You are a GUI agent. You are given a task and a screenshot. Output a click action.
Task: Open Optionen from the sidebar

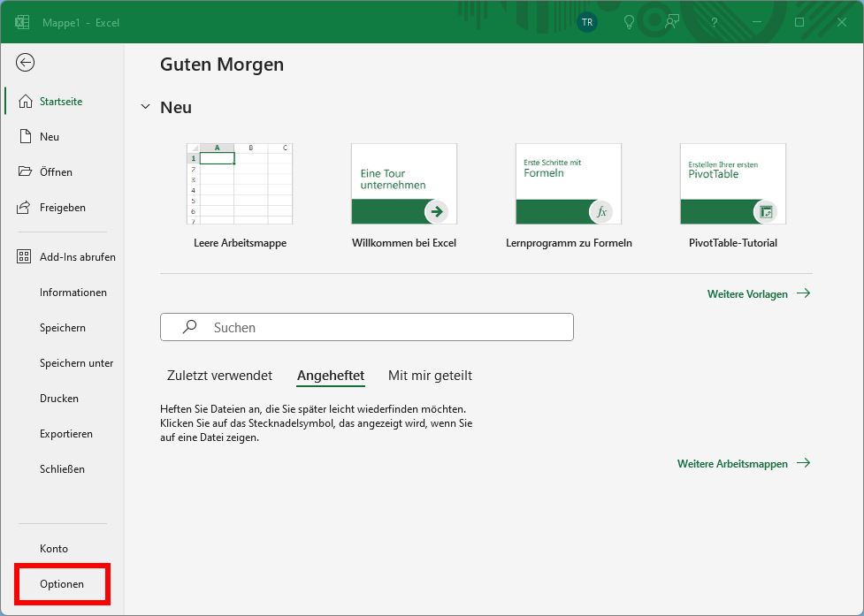click(62, 584)
